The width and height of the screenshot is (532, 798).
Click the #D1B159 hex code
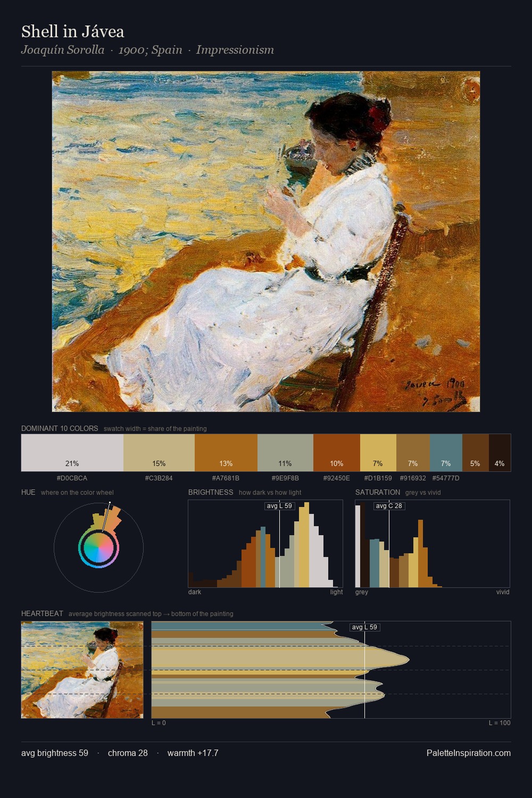pos(378,478)
